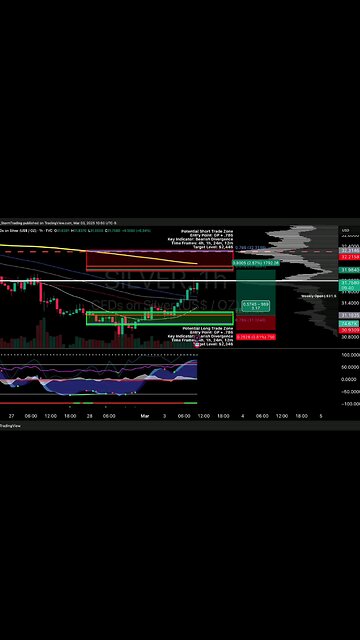Click the 18:00 label between 27 and 28

pos(70,416)
